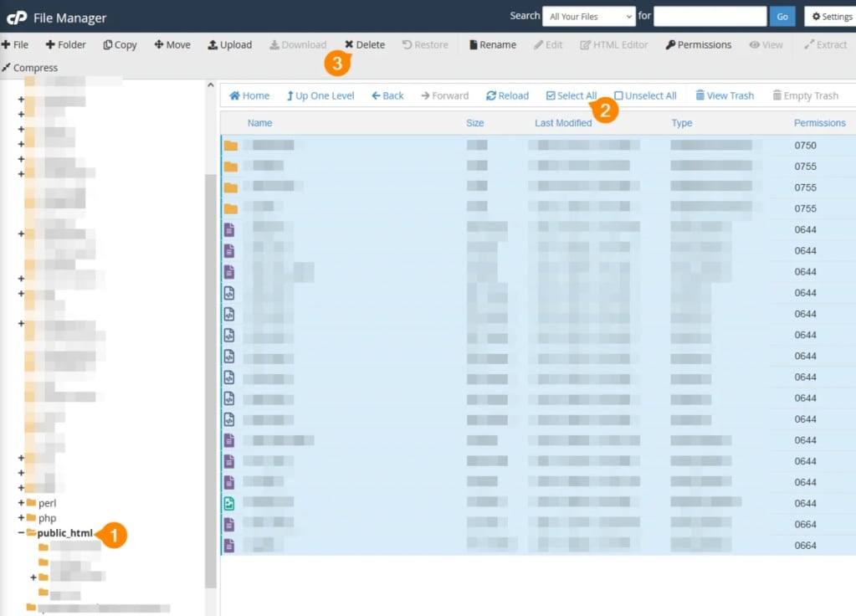The image size is (856, 616).
Task: Create a new Folder via toolbar
Action: 65,45
